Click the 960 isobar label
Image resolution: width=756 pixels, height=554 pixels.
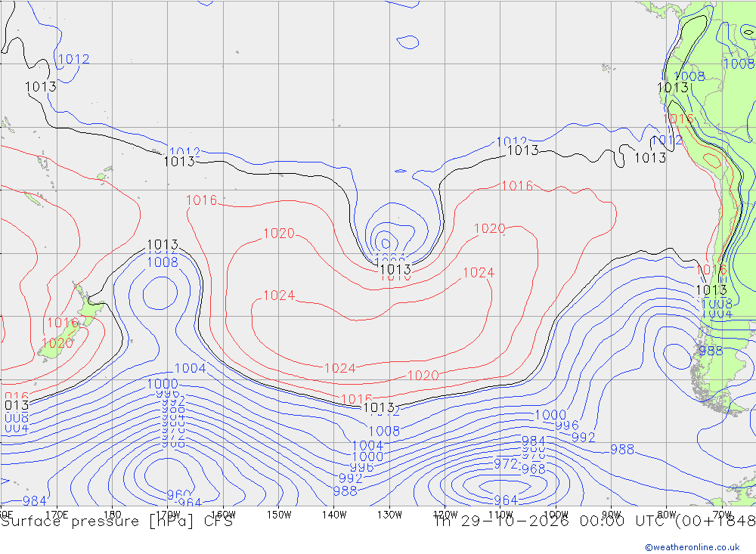[179, 495]
